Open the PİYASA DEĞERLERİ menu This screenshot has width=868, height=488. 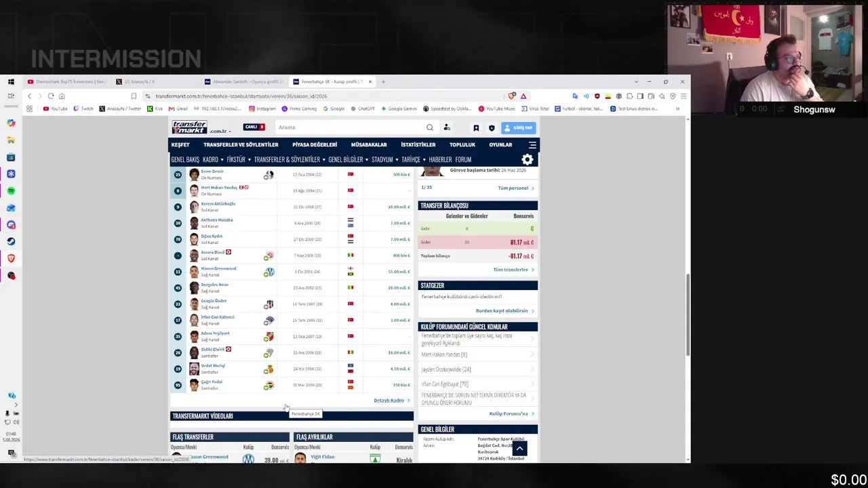coord(315,145)
